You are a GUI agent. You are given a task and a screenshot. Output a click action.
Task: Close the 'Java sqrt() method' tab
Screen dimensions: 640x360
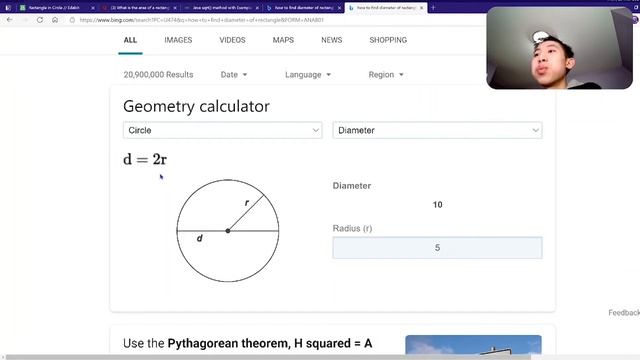257,8
